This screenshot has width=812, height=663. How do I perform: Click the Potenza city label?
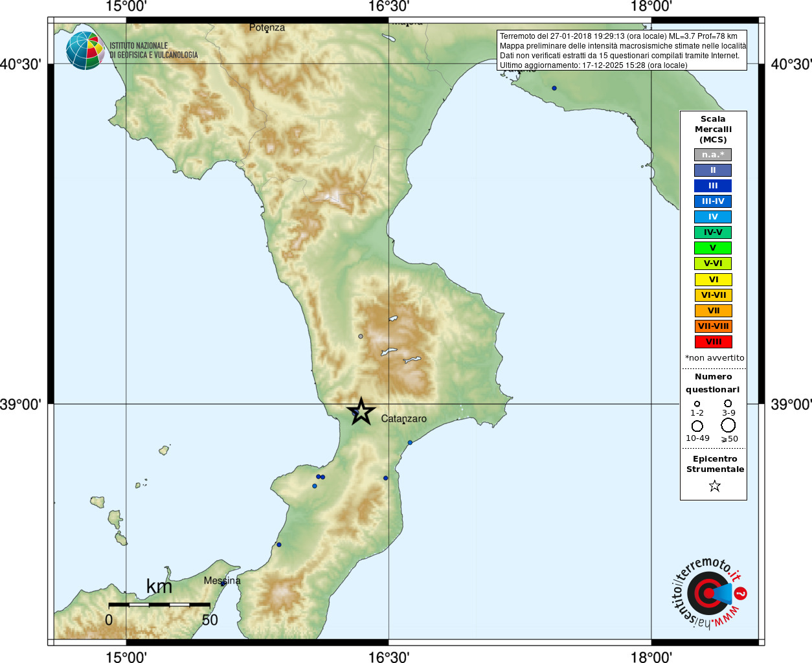coord(267,28)
